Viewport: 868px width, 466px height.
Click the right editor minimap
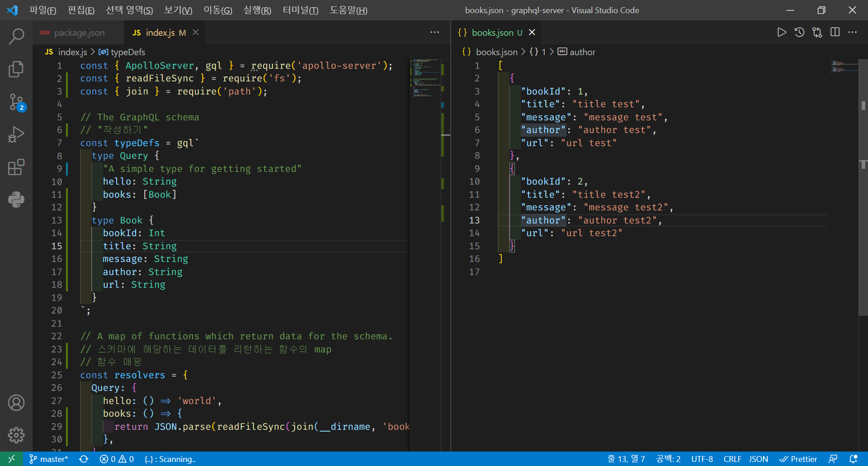pyautogui.click(x=844, y=67)
